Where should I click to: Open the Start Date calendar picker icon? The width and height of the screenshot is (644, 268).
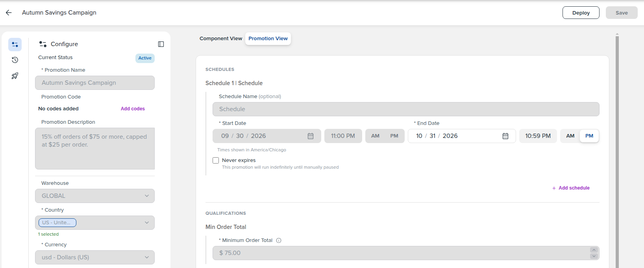tap(311, 136)
